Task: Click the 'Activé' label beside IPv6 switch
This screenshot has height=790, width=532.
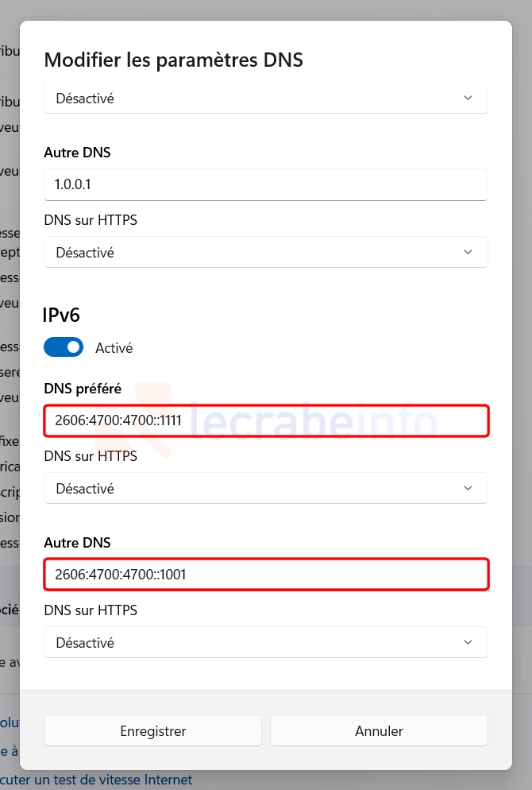Action: [x=114, y=348]
